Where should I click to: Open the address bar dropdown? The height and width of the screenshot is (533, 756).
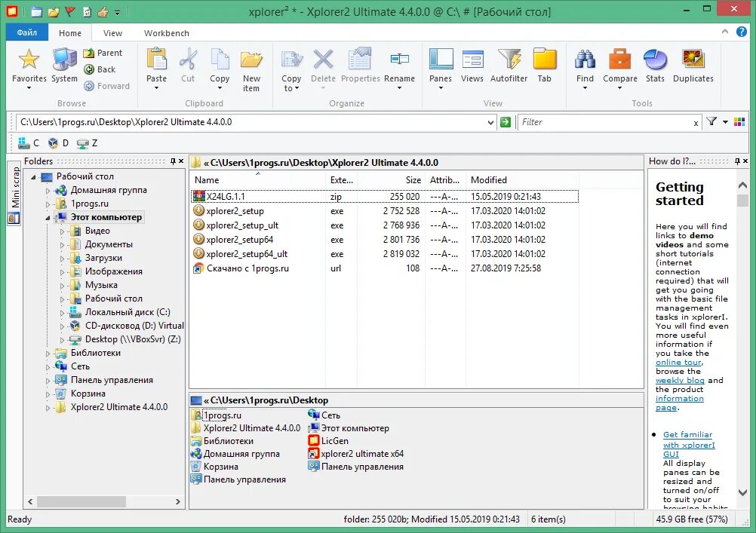490,121
